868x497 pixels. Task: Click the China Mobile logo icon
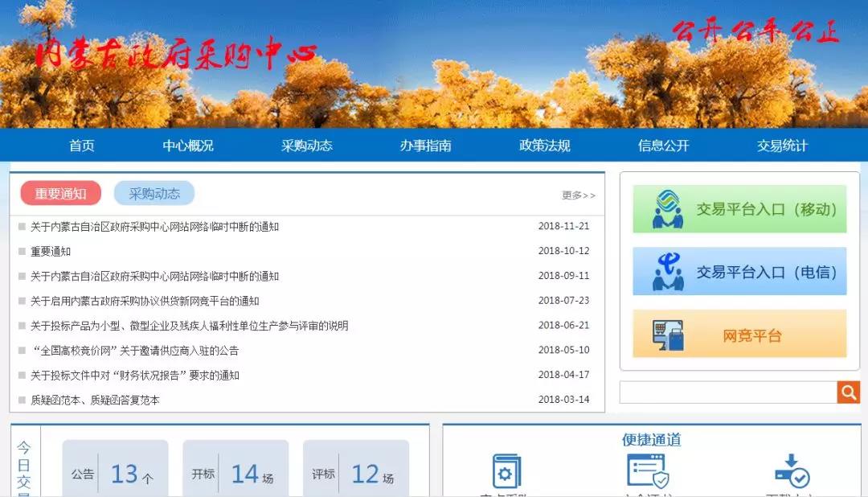click(668, 209)
